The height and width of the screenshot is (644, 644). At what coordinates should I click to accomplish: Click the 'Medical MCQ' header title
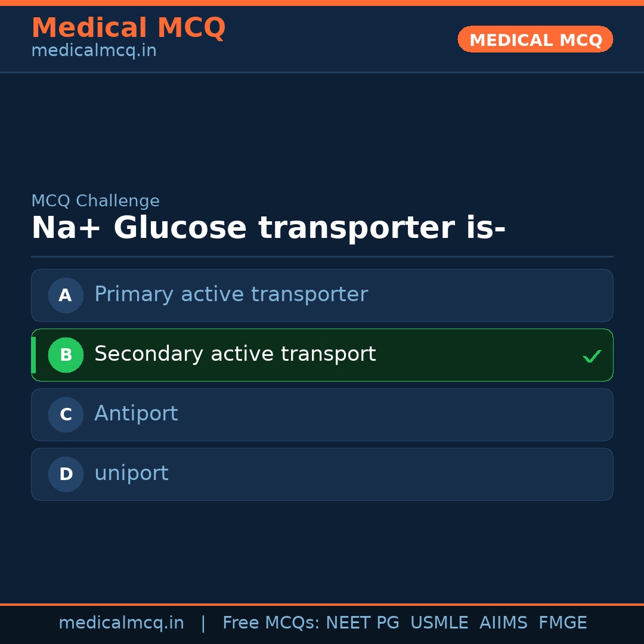pyautogui.click(x=128, y=28)
